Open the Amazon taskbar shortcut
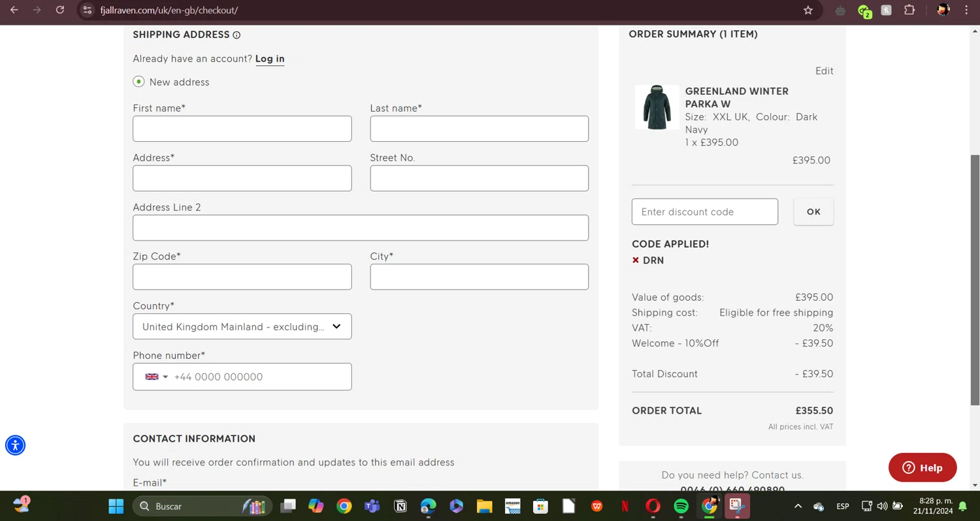The height and width of the screenshot is (521, 980). [x=512, y=506]
